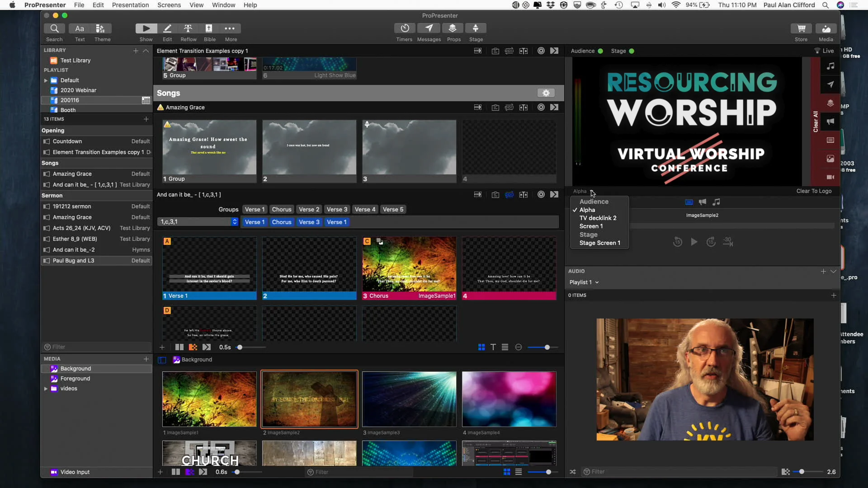Open the Presentation menu
The height and width of the screenshot is (488, 868).
click(x=131, y=5)
